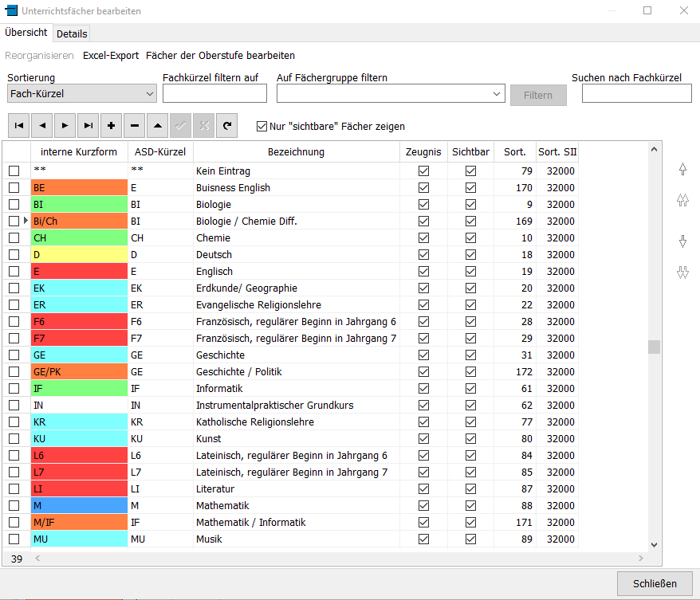This screenshot has height=600, width=700.
Task: Go to previous record arrow
Action: click(42, 126)
